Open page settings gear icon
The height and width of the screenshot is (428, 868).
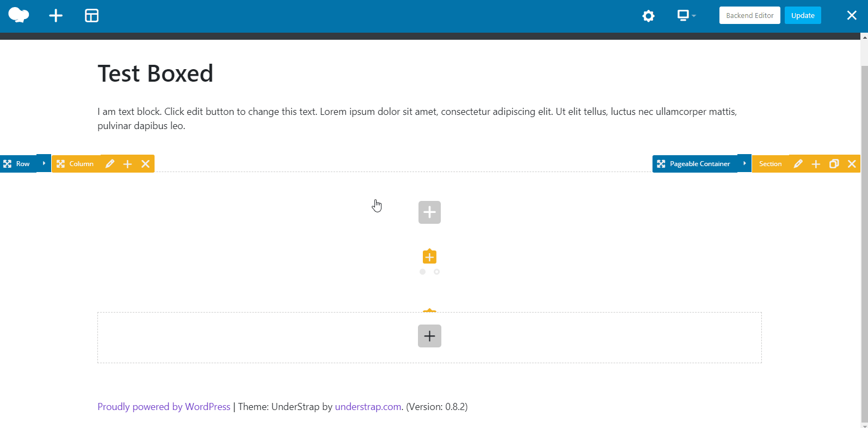[x=648, y=16]
